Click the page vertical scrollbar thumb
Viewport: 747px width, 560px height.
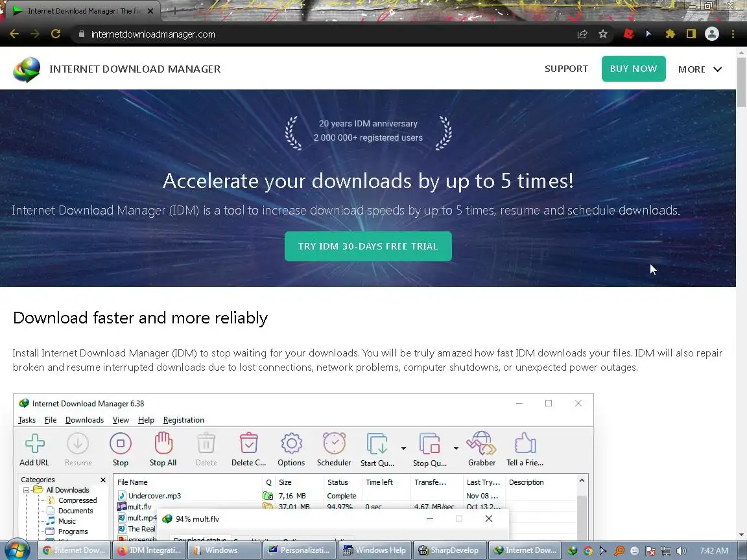pyautogui.click(x=741, y=82)
